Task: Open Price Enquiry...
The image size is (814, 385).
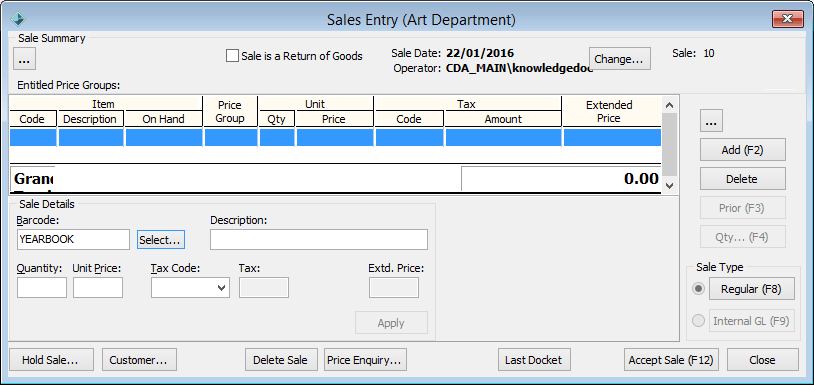Action: [x=365, y=360]
